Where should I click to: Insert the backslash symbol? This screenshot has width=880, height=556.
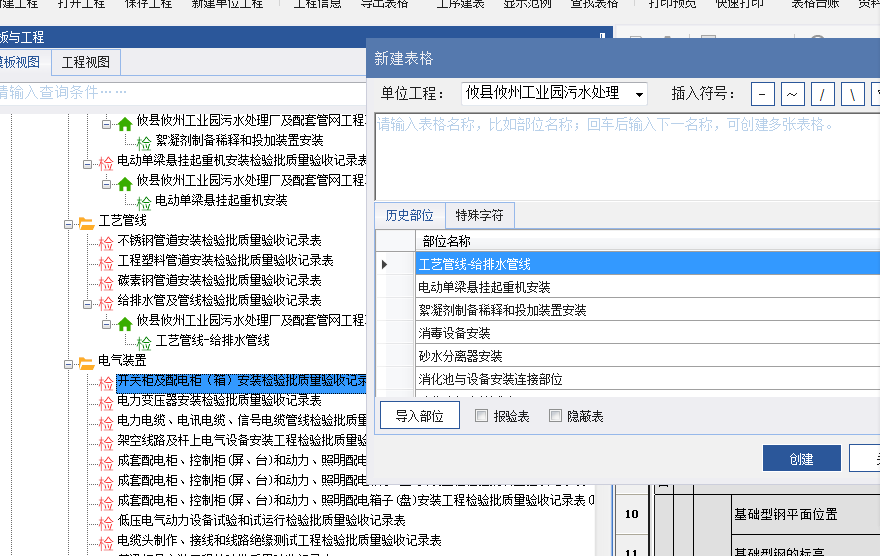[852, 94]
